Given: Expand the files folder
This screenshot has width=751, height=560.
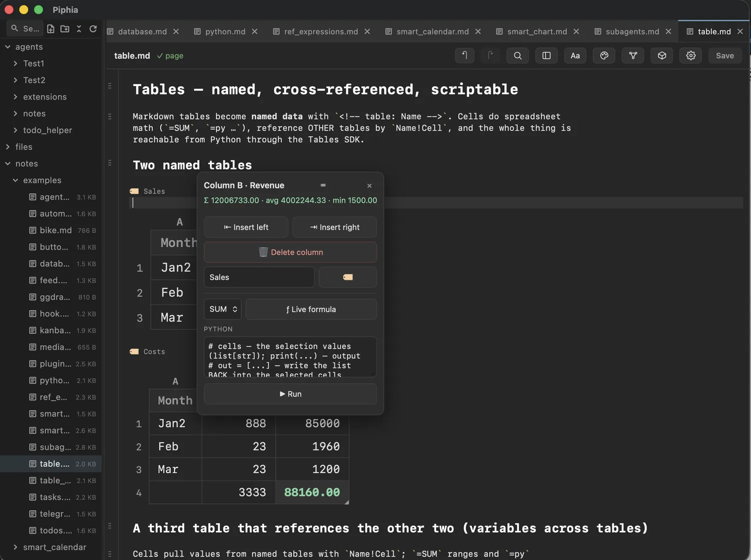Looking at the screenshot, I should click(x=8, y=147).
